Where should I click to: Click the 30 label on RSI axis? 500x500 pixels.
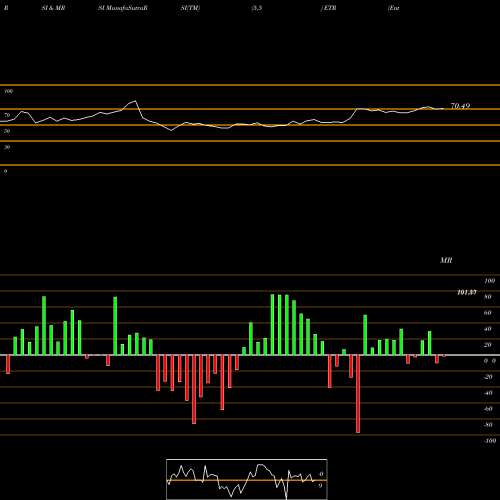pos(7,147)
